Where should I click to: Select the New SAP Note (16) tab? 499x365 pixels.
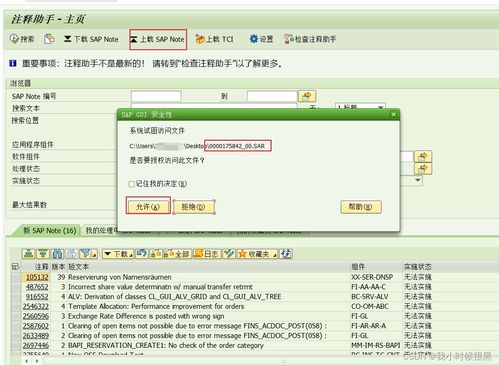point(49,231)
